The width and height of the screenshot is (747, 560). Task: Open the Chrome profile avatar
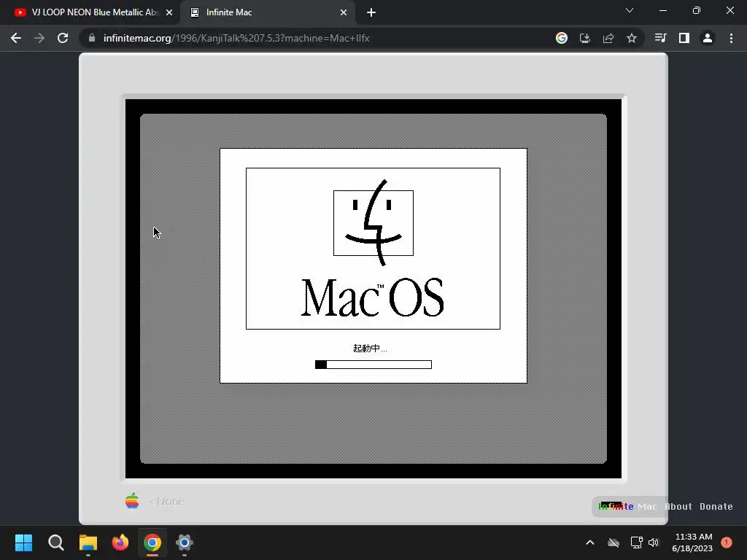(x=708, y=38)
